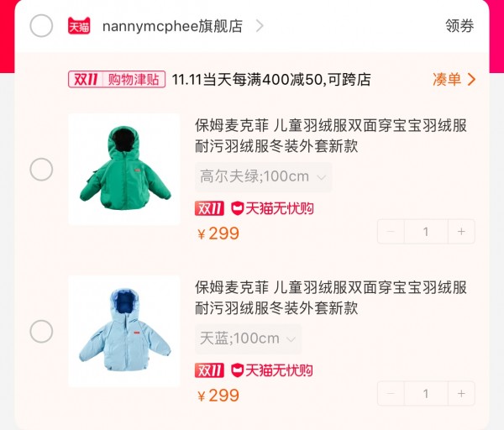Decrease quantity of blue jacket with minus
Screen dimensions: 504x430
click(391, 393)
